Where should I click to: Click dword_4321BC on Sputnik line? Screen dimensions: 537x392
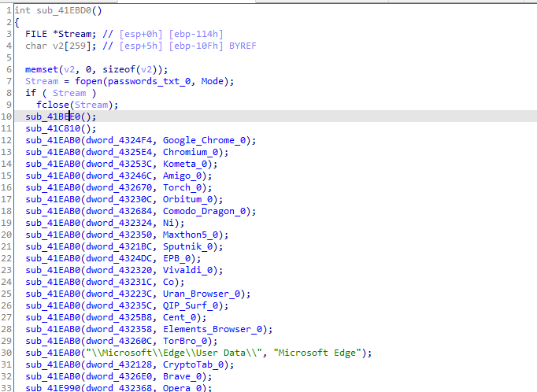[x=119, y=246]
